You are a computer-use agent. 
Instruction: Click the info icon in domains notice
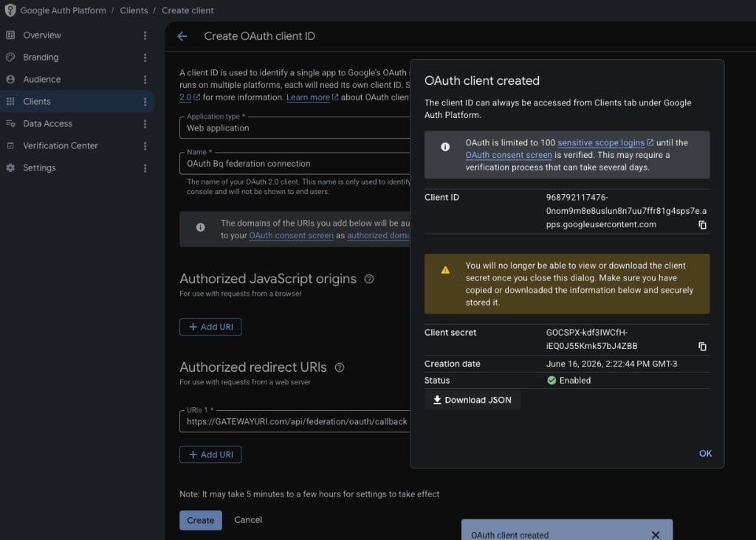coord(201,227)
